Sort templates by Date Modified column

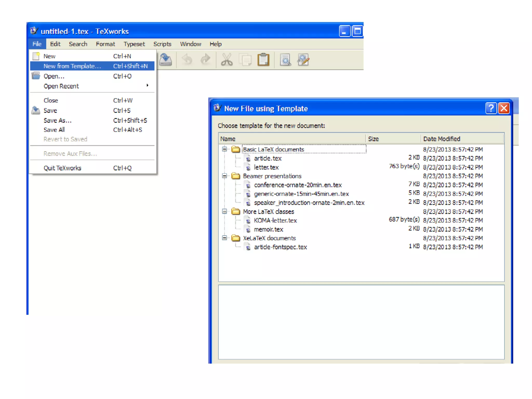pos(442,139)
